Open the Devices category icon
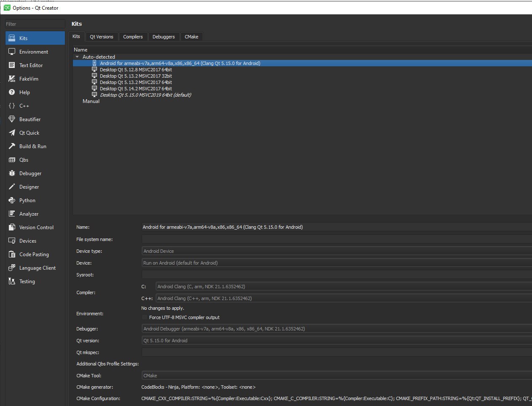Viewport: 532px width, 406px height. [12, 241]
